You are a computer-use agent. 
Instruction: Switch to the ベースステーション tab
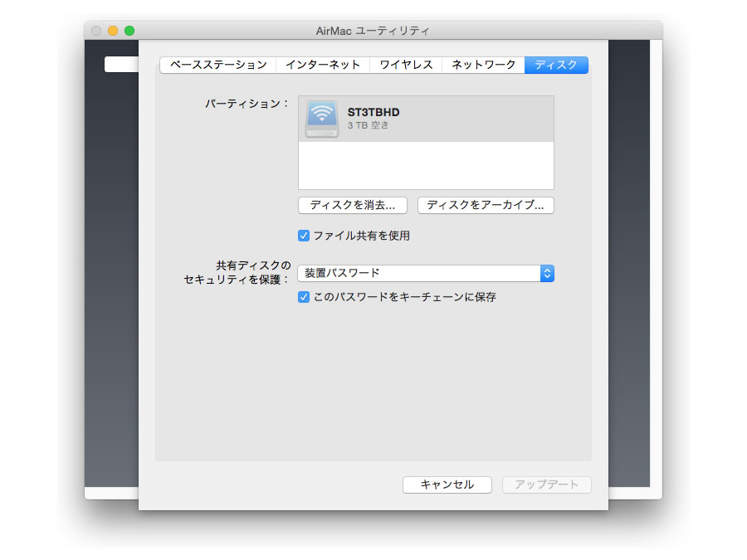click(x=218, y=65)
